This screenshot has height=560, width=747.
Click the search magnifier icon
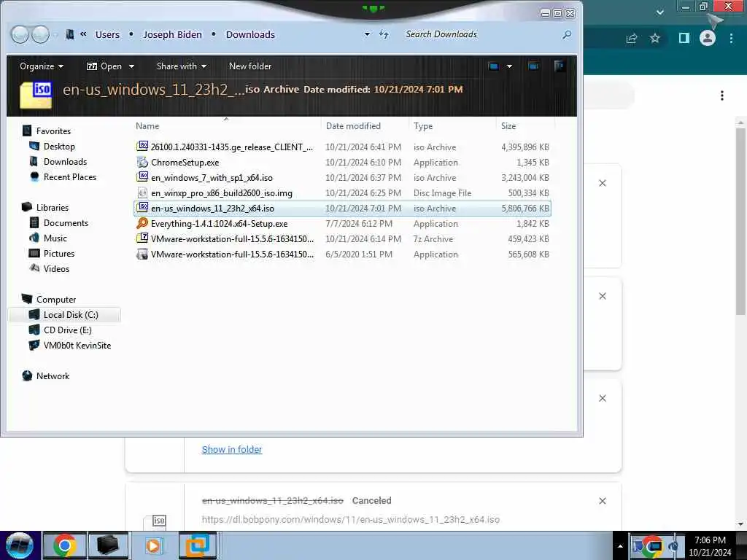click(x=566, y=34)
